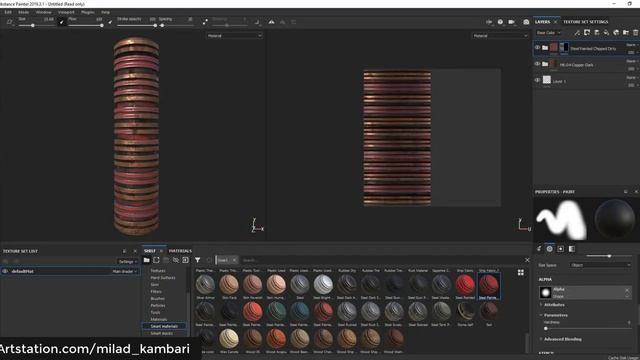The image size is (640, 360).
Task: Select the Smart masks shelf category
Action: point(162,333)
